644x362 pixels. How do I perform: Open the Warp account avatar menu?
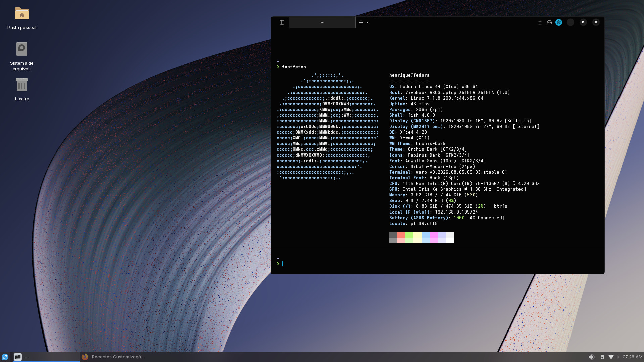coord(559,22)
